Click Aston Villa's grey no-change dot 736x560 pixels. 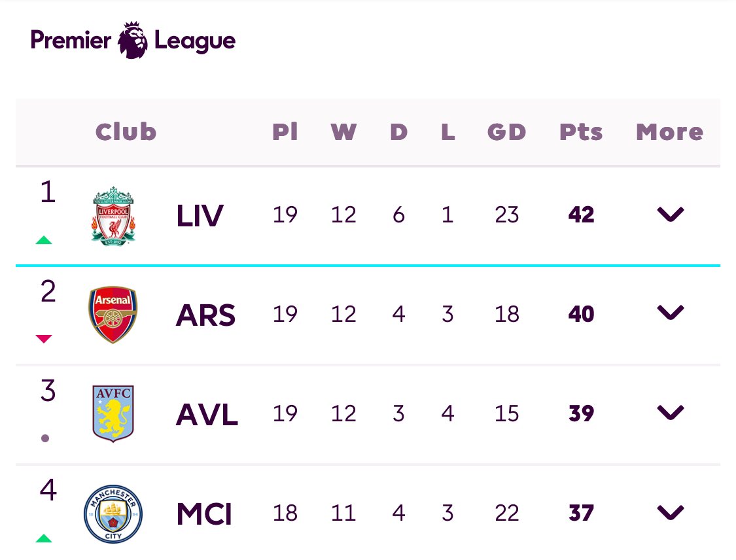tap(45, 438)
